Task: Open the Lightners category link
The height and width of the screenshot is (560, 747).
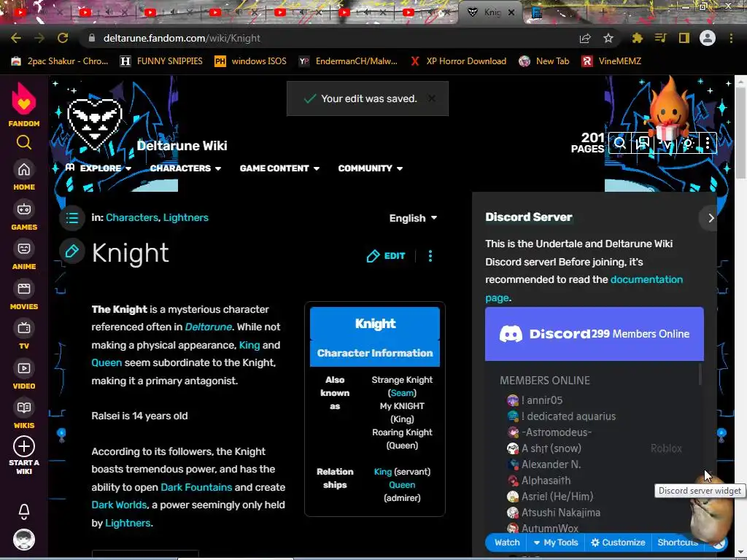Action: (x=186, y=217)
